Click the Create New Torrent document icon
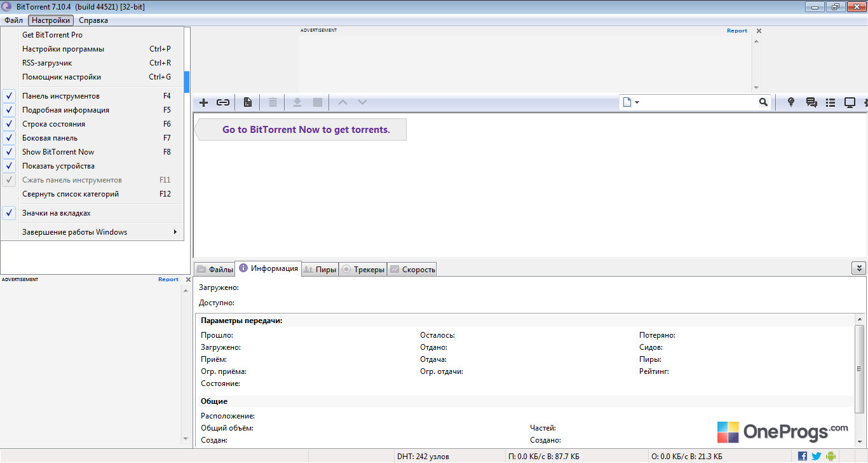This screenshot has height=463, width=868. pyautogui.click(x=248, y=102)
